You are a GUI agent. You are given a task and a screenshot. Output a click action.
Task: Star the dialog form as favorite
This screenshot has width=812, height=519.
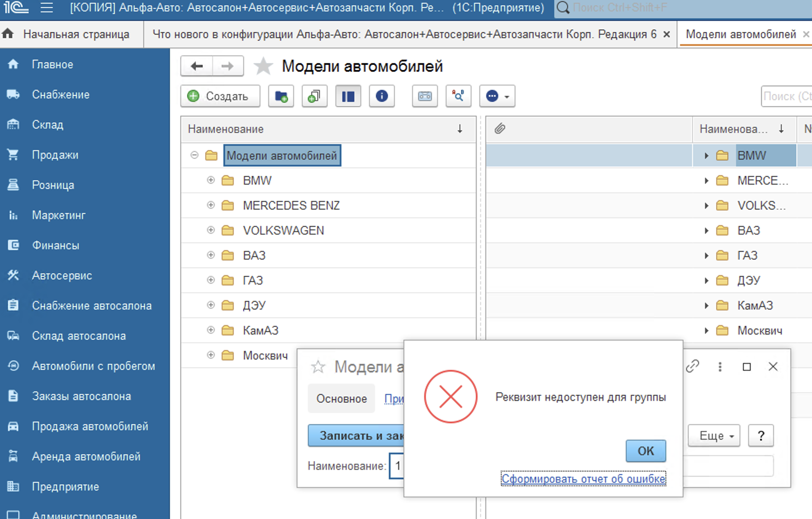coord(318,367)
